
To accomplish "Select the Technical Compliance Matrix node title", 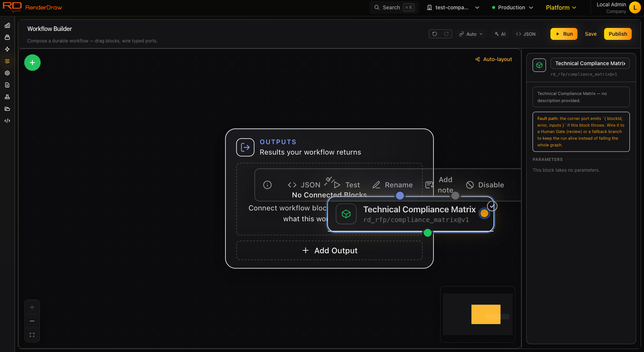I will [420, 209].
